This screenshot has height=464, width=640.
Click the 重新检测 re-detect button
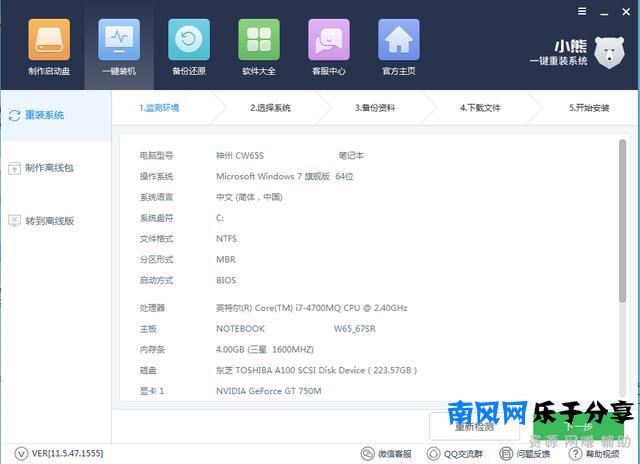point(474,426)
